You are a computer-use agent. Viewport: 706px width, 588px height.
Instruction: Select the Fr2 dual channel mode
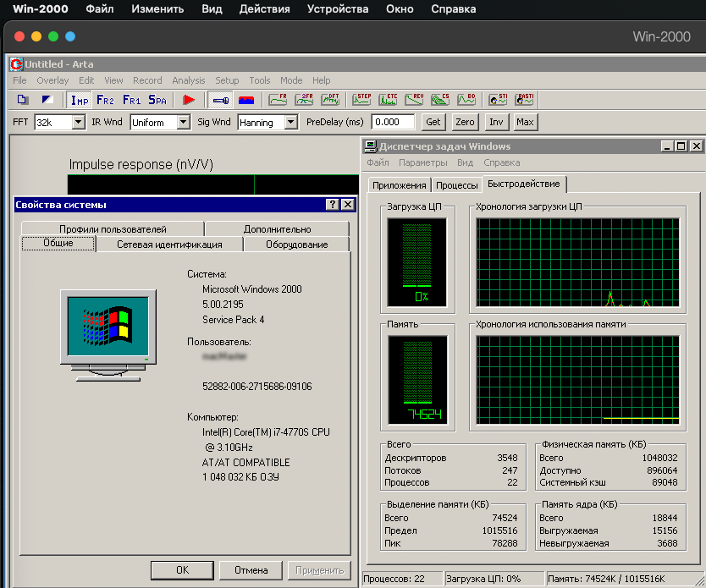pyautogui.click(x=105, y=100)
